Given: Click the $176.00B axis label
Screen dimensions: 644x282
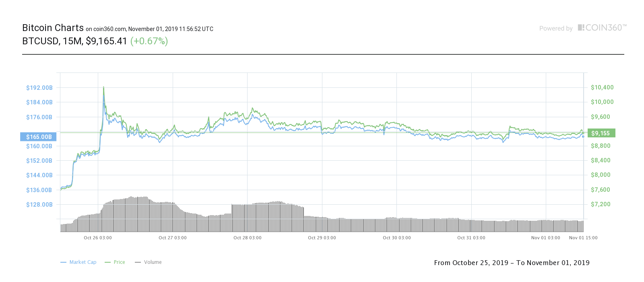Looking at the screenshot, I should (x=39, y=117).
